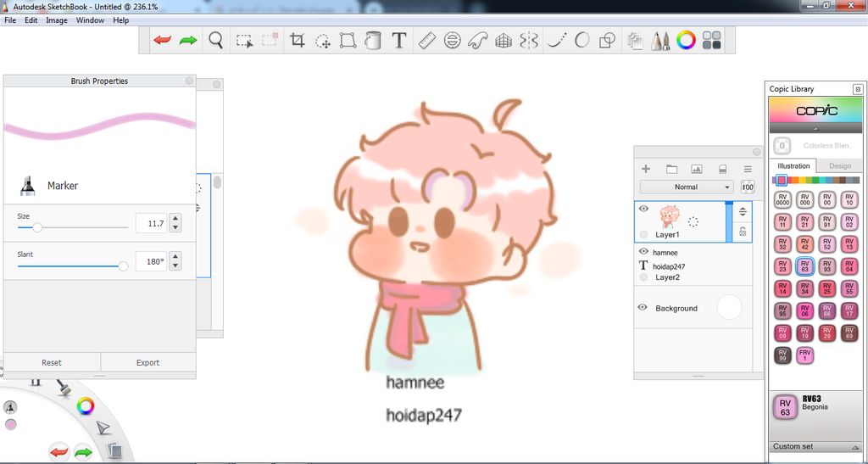Select the Quick Transform tool
The image size is (868, 464).
(323, 41)
